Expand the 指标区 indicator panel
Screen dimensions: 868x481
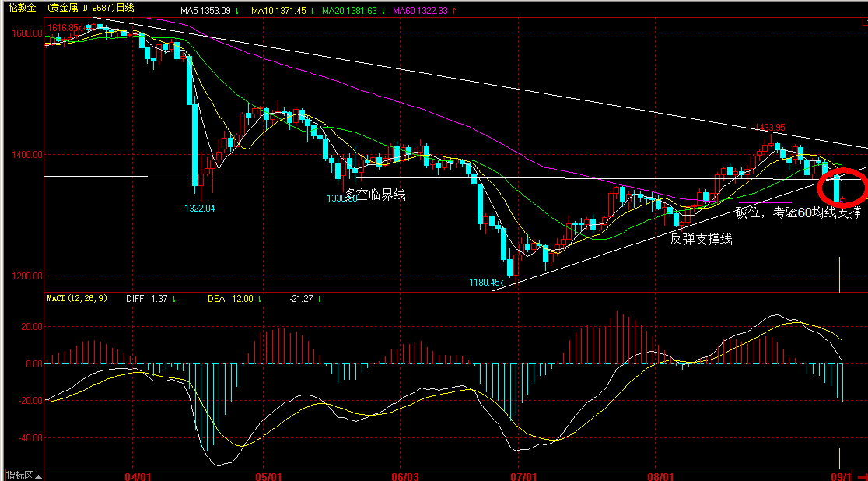point(21,475)
